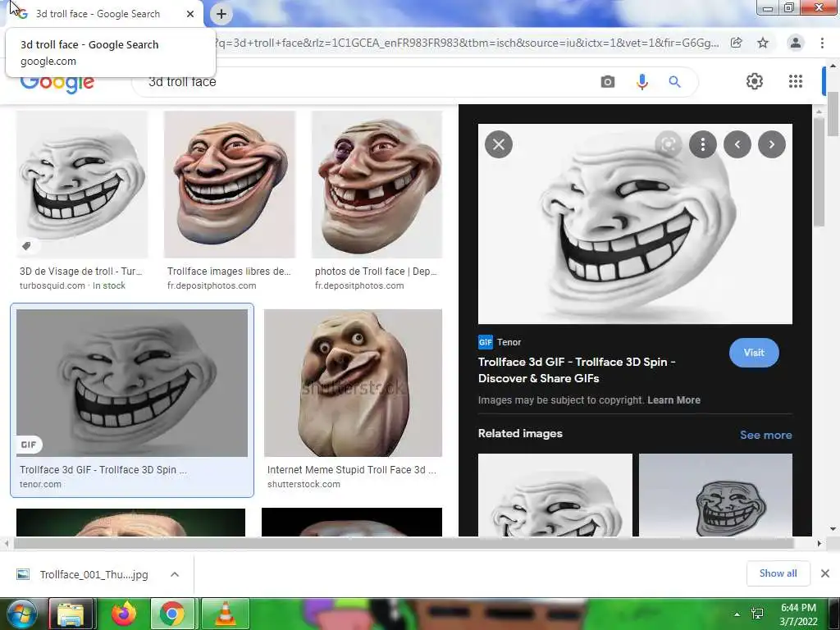Open the toothless troll depositphotos image
Image resolution: width=840 pixels, height=630 pixels.
(x=377, y=185)
